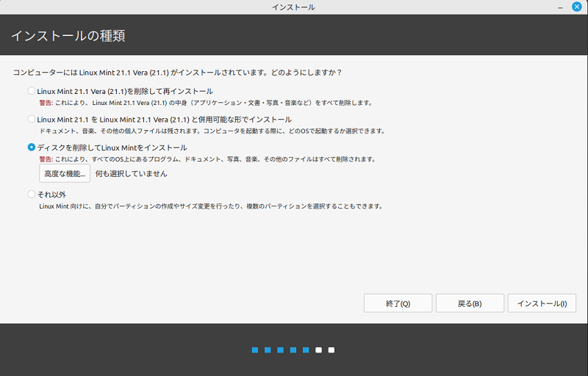Go back with the 戻る(B) button

(470, 303)
